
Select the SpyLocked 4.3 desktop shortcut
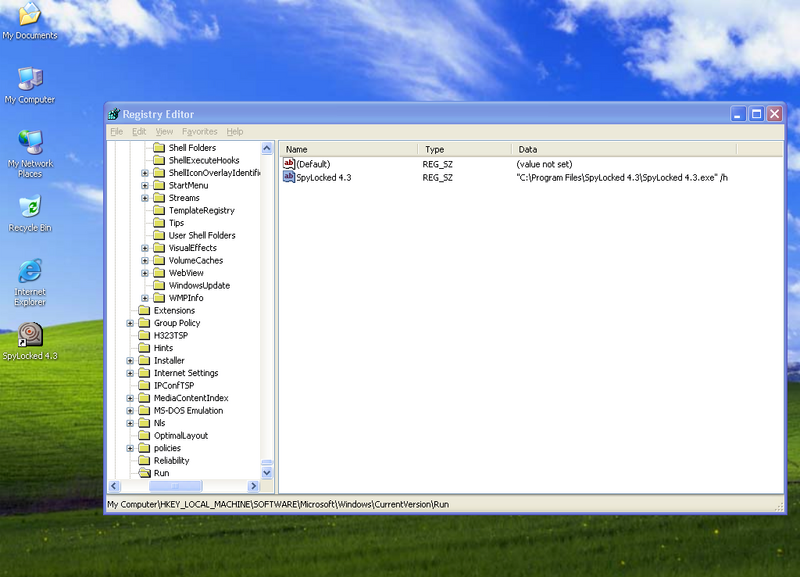pos(30,341)
